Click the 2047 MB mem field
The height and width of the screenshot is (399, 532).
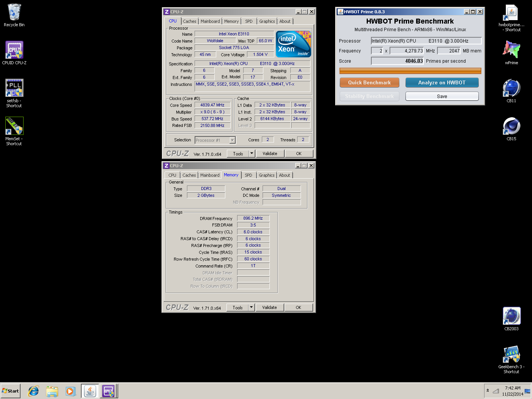pyautogui.click(x=449, y=51)
